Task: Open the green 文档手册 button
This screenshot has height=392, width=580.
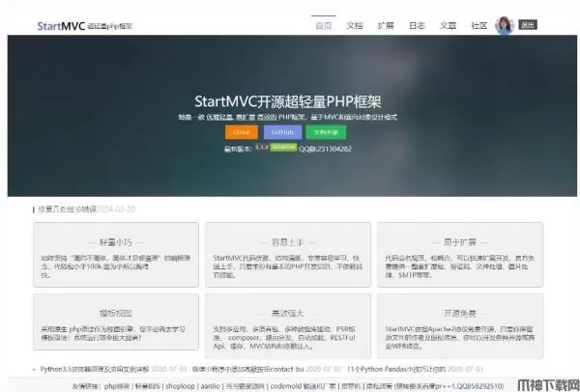Action: (x=326, y=132)
